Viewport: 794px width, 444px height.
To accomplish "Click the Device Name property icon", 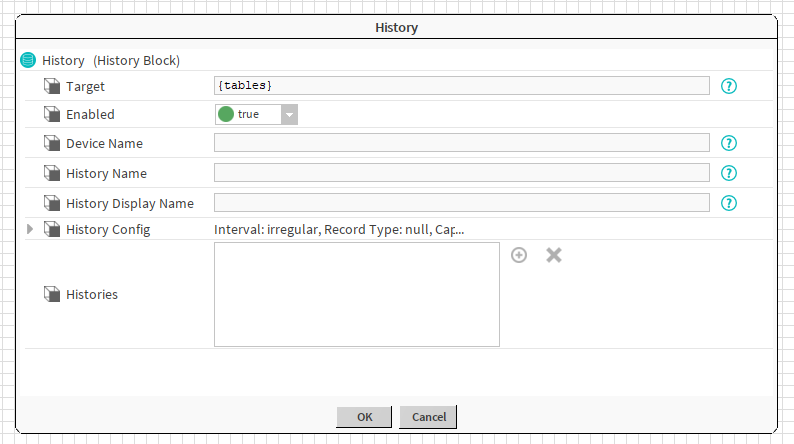I will click(53, 144).
